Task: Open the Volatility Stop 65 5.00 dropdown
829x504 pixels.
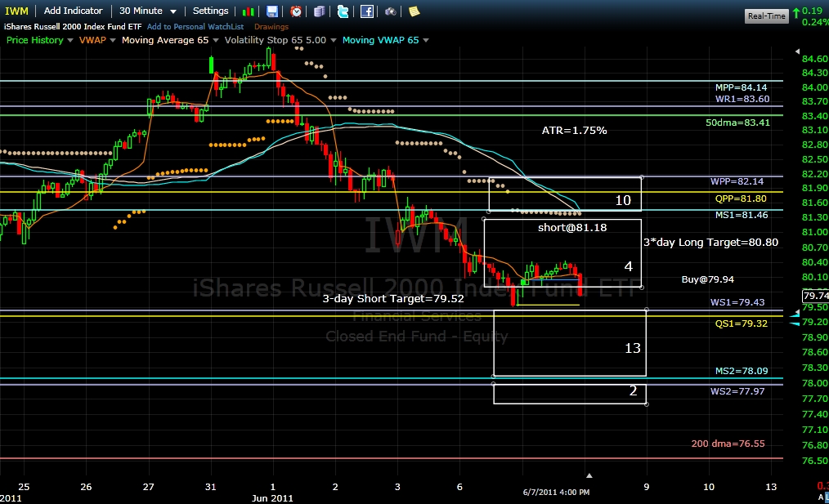Action: click(333, 40)
